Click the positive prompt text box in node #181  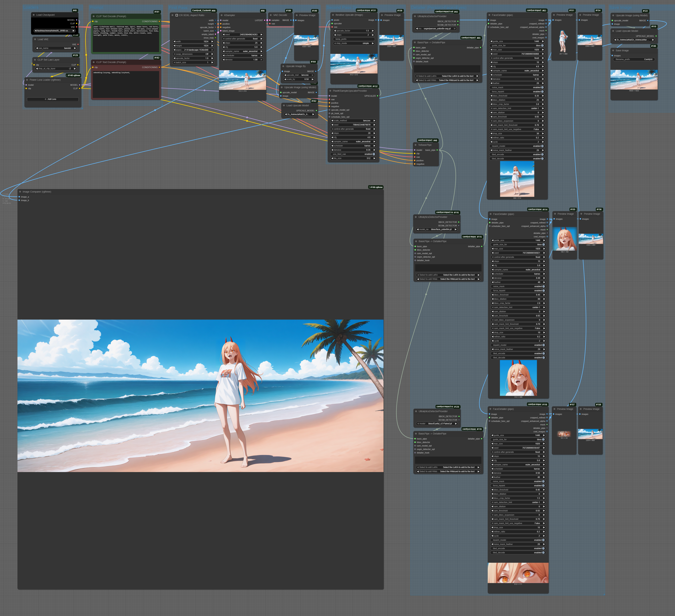tap(126, 38)
